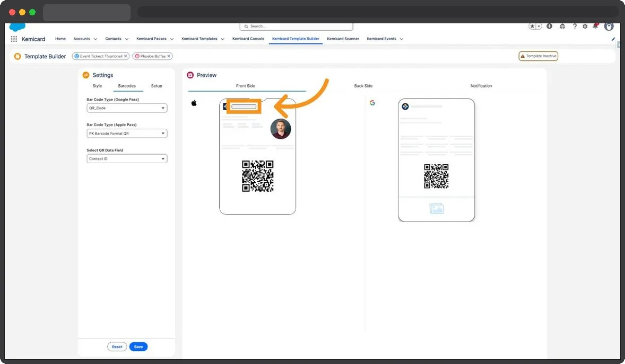625x364 pixels.
Task: Remove the Event Ticket Thumbnail pill
Action: [x=126, y=56]
